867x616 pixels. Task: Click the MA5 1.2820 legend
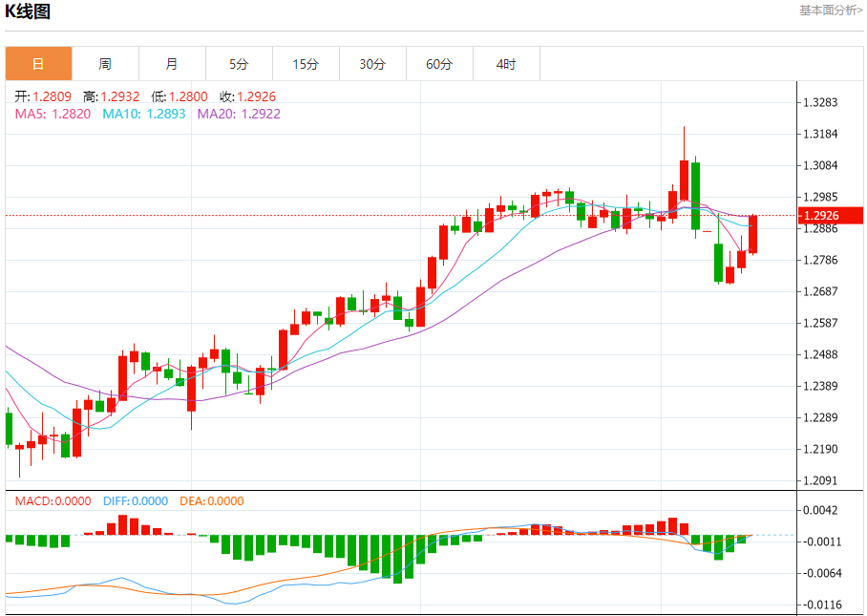[53, 114]
